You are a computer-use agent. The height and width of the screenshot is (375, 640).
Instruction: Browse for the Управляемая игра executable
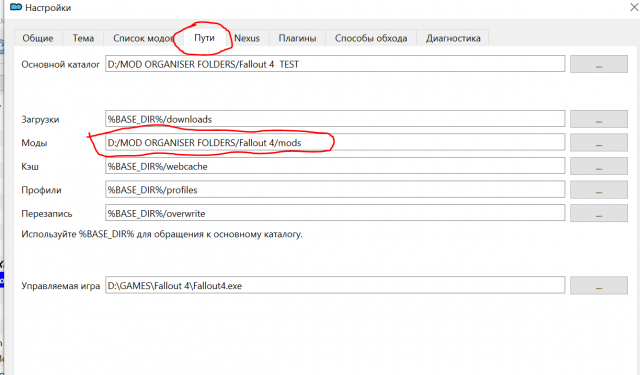click(x=599, y=286)
